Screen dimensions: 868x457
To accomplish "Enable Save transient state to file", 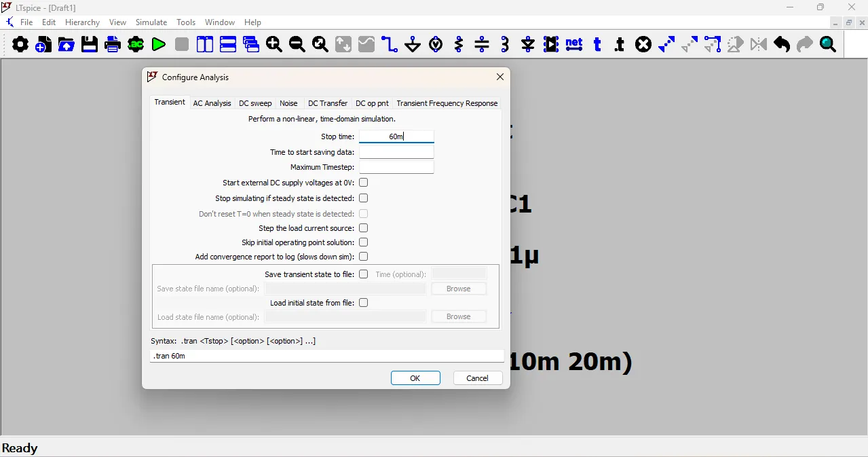I will point(364,274).
